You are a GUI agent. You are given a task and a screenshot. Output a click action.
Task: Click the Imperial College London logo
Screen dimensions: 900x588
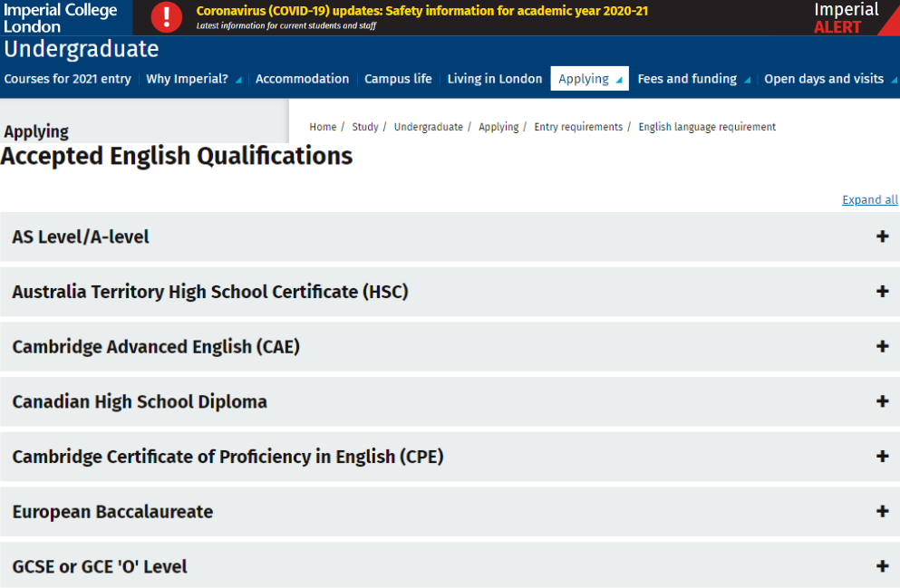60,18
